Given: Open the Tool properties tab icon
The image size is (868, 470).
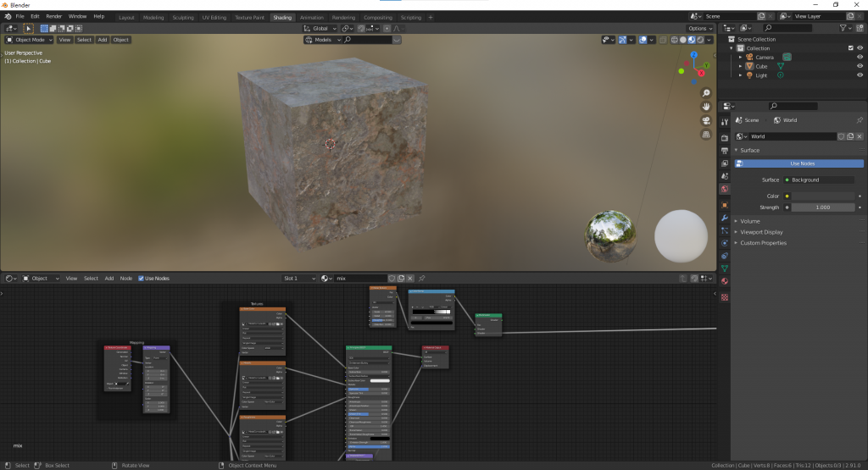Looking at the screenshot, I should click(x=724, y=122).
